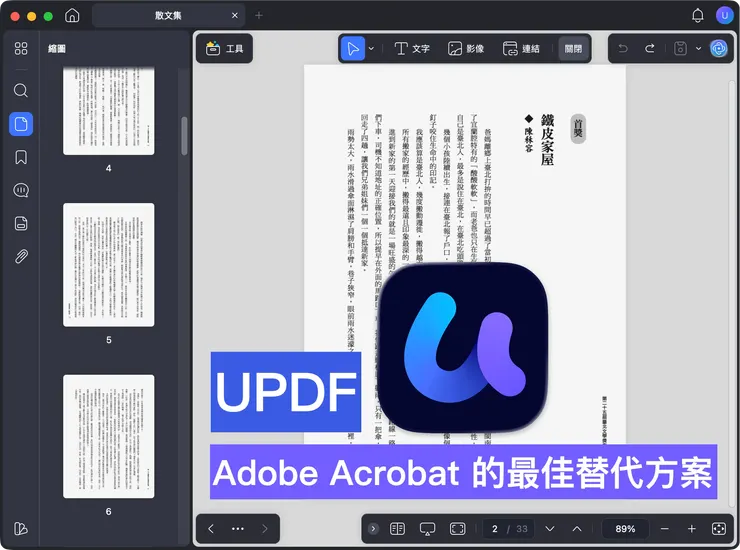The height and width of the screenshot is (550, 740).
Task: Save the document with disk icon
Action: point(680,48)
